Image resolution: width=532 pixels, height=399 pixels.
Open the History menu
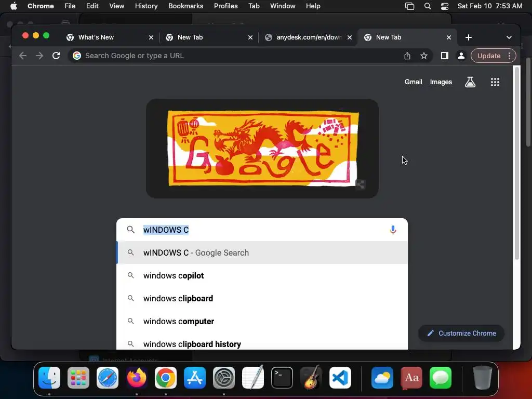click(x=146, y=6)
